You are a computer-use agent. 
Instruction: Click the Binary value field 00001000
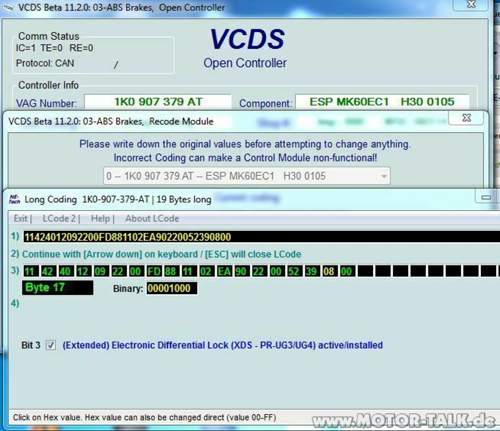(x=172, y=288)
